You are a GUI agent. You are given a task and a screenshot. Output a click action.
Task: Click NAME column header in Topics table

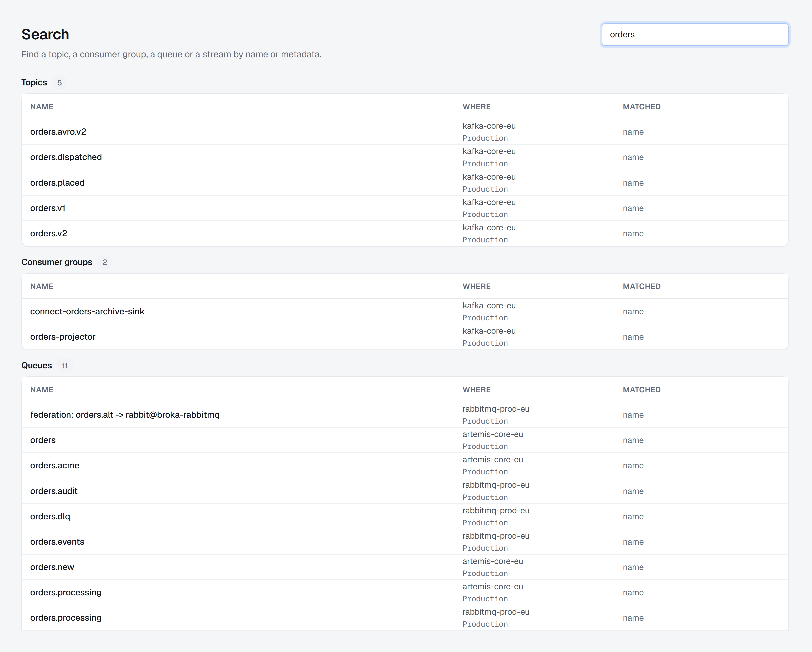[42, 107]
